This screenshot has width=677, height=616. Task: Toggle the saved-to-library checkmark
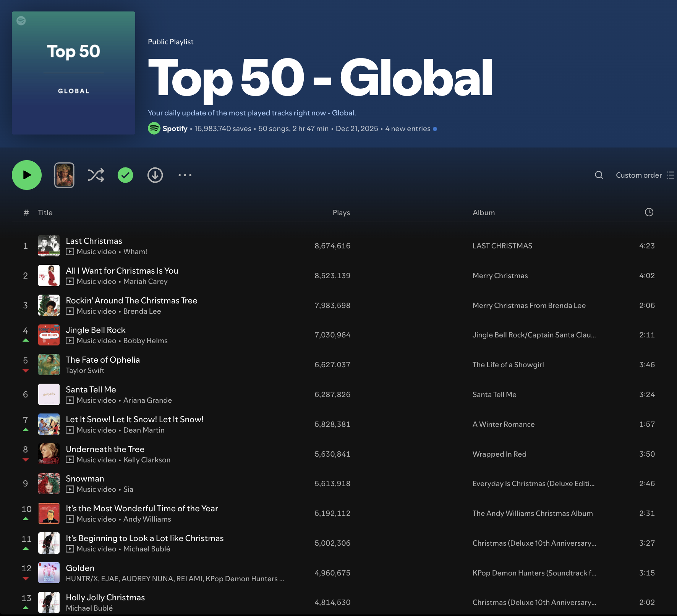coord(125,175)
